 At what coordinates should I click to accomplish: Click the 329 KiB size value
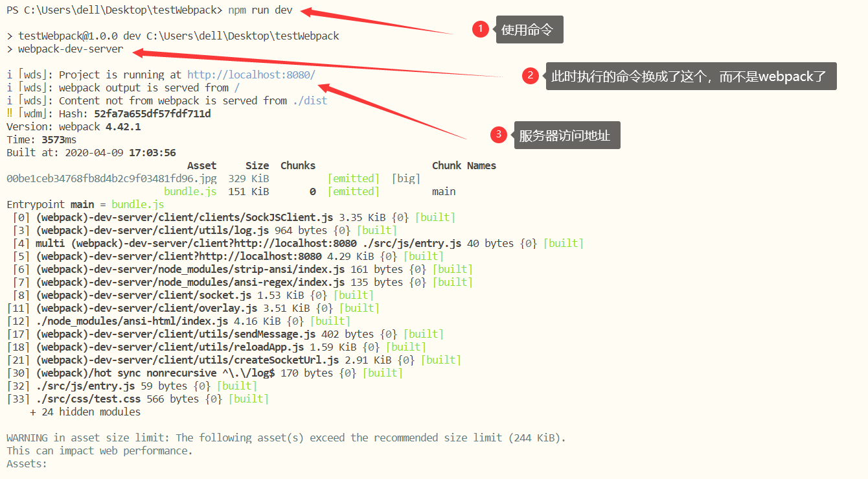tap(249, 178)
